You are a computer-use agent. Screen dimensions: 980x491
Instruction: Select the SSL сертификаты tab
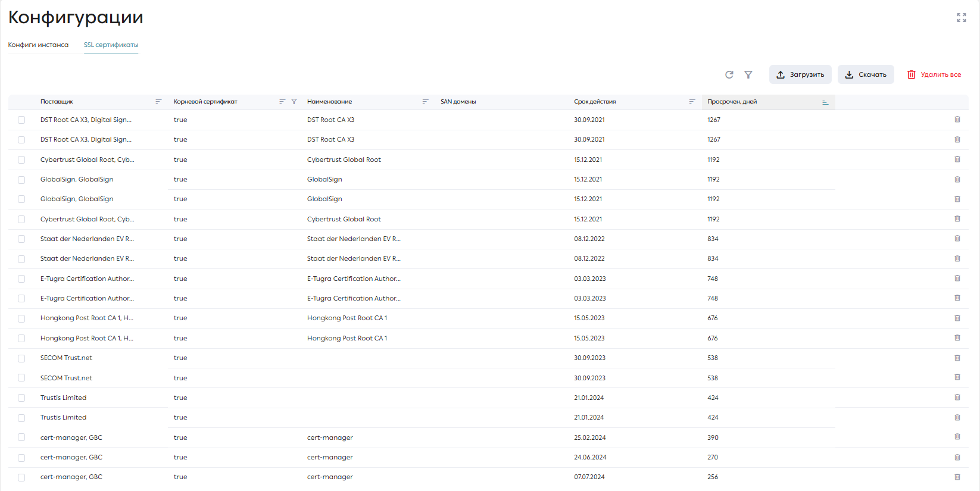pyautogui.click(x=111, y=45)
